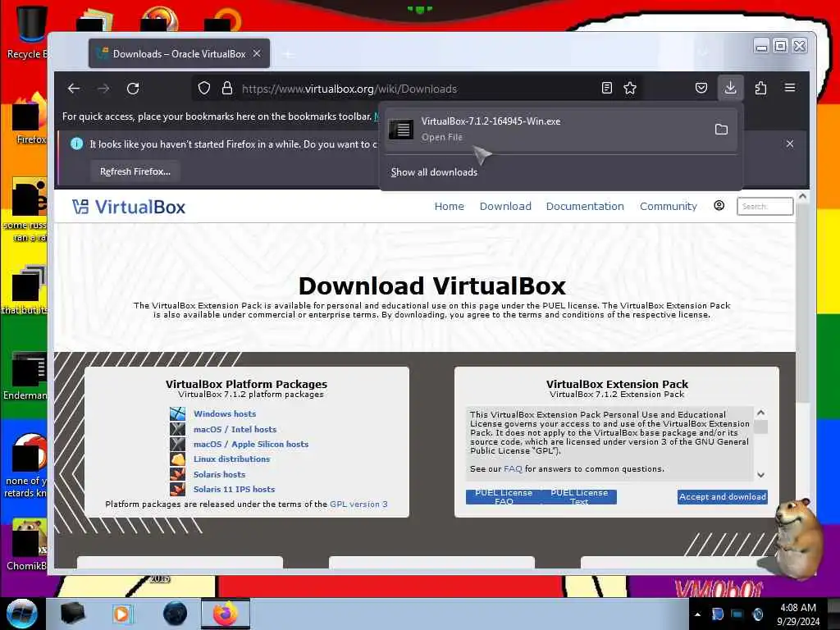The image size is (840, 630).
Task: Select the Downloads – Oracle VirtualBox tab
Action: [179, 53]
